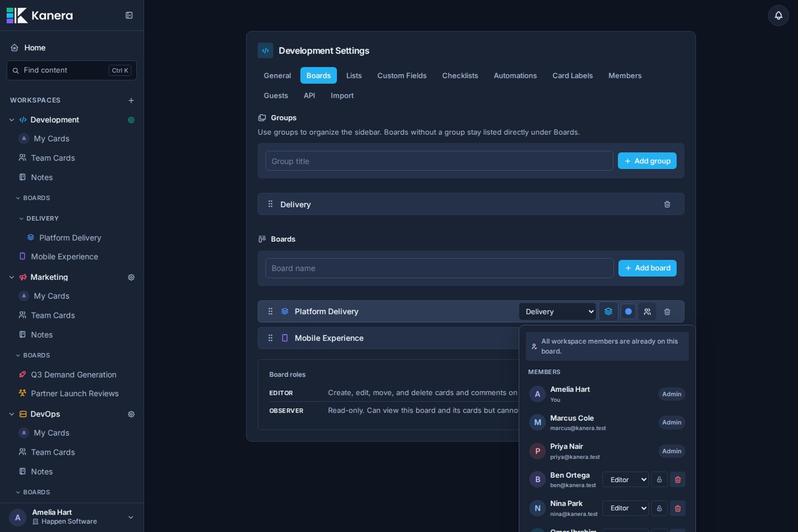Change Platform Delivery board icon (layers button)

(x=608, y=311)
